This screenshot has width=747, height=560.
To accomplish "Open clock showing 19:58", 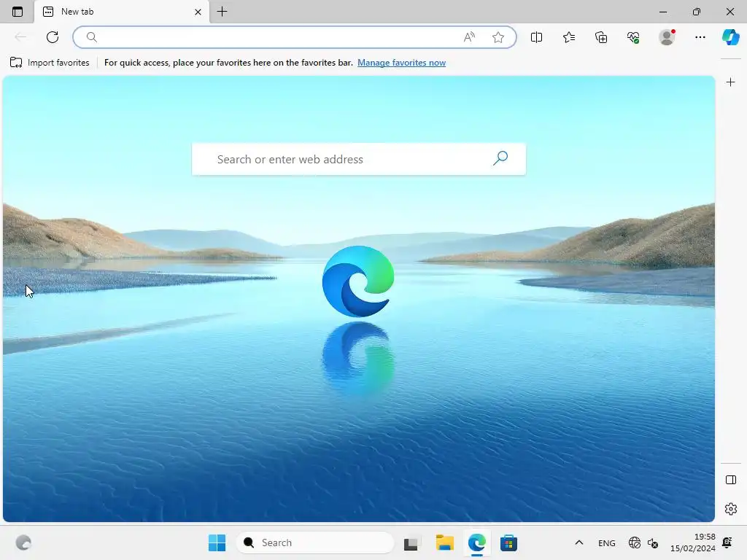I will coord(693,542).
